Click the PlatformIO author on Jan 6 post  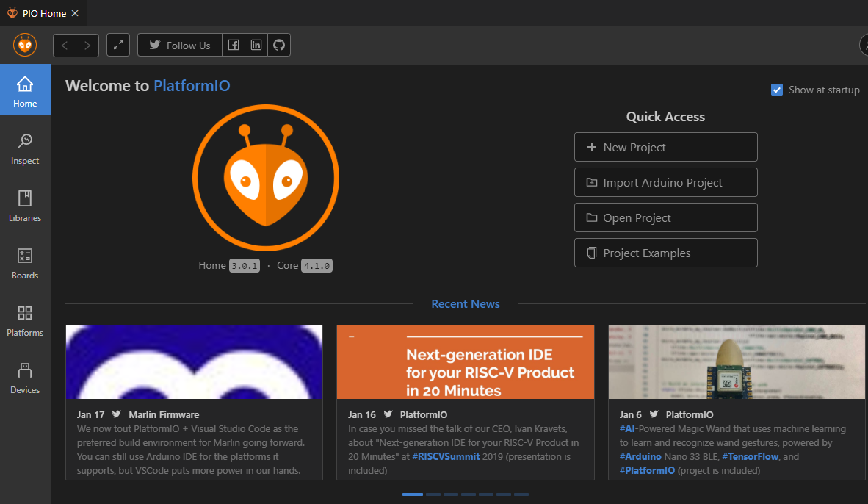[x=690, y=415]
